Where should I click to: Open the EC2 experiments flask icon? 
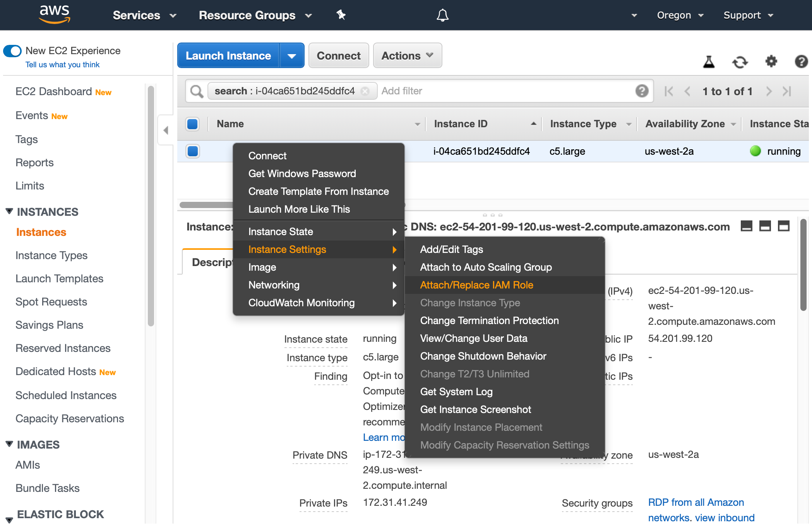[709, 61]
